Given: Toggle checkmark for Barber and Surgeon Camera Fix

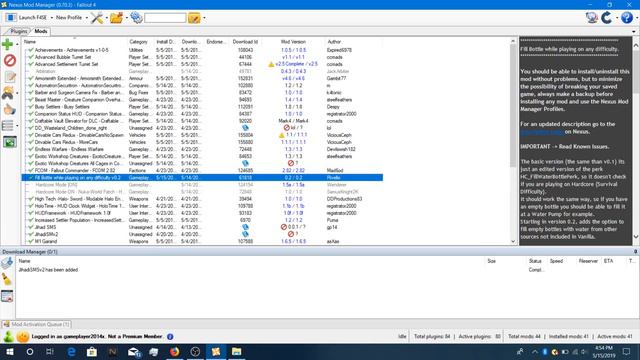Looking at the screenshot, I should tap(31, 92).
